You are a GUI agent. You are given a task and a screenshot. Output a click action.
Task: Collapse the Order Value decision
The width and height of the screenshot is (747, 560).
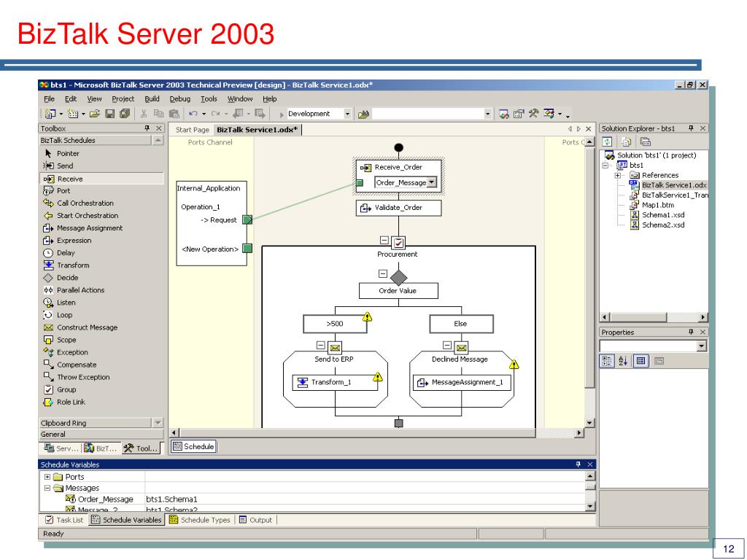[x=382, y=273]
